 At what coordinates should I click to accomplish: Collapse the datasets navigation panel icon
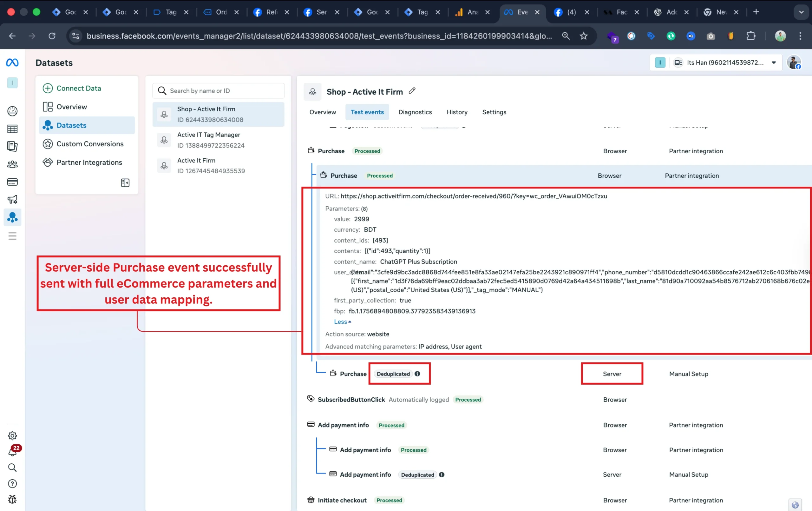point(125,182)
